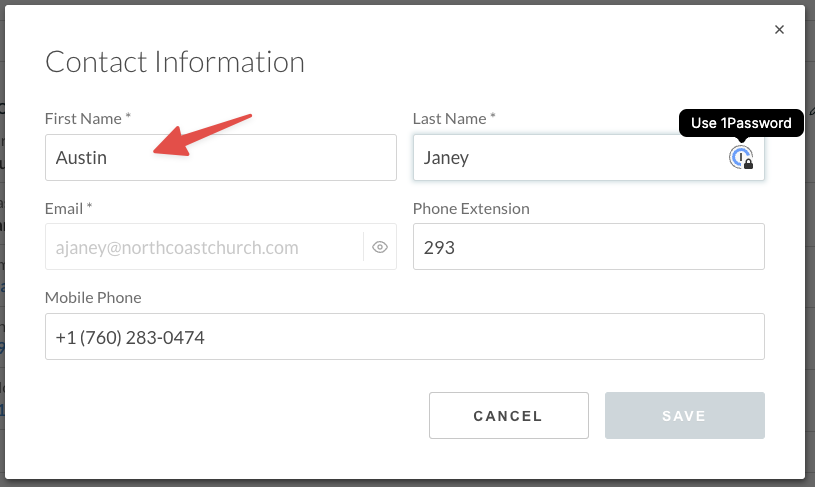Close the Contact Information dialog with X
This screenshot has width=815, height=487.
coord(779,30)
